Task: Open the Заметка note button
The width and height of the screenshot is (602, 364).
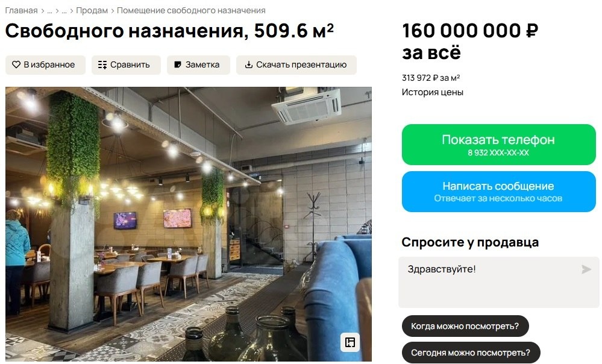Action: click(198, 65)
